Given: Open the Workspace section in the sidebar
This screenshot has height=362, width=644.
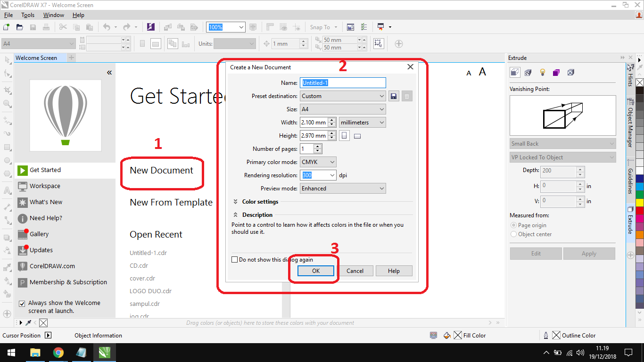Looking at the screenshot, I should (65, 186).
